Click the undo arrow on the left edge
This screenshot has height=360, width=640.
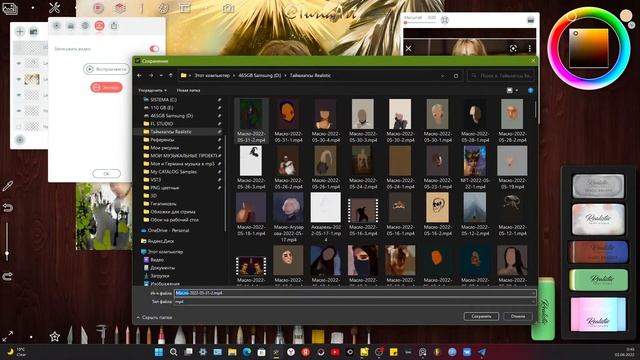click(7, 208)
